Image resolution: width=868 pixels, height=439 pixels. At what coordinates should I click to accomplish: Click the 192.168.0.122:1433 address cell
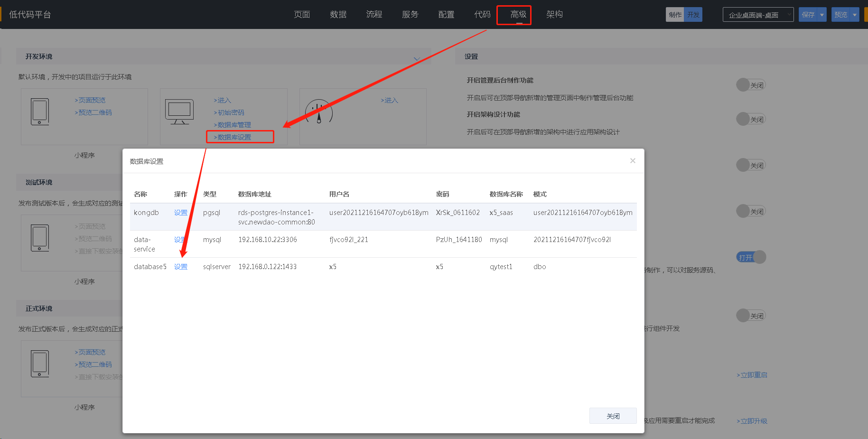click(268, 267)
